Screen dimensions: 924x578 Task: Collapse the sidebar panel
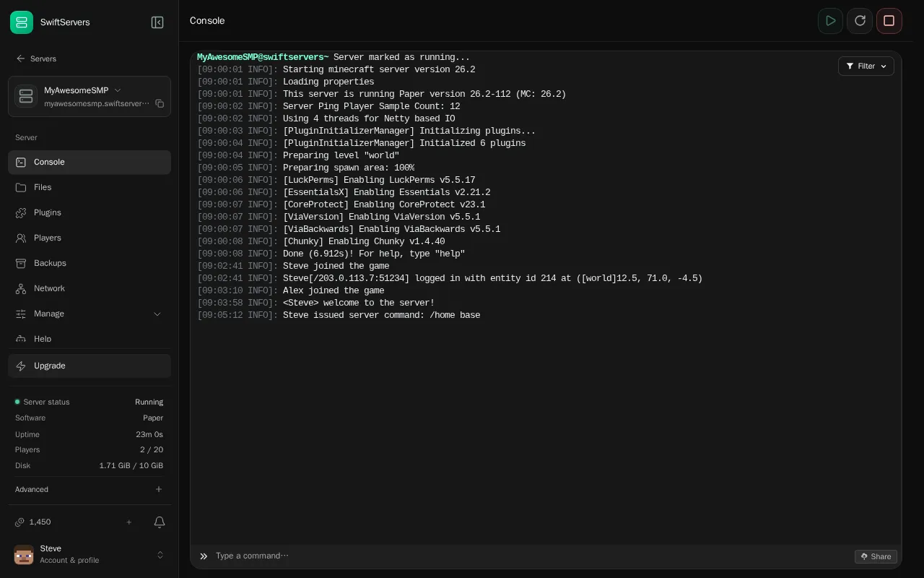(x=157, y=22)
